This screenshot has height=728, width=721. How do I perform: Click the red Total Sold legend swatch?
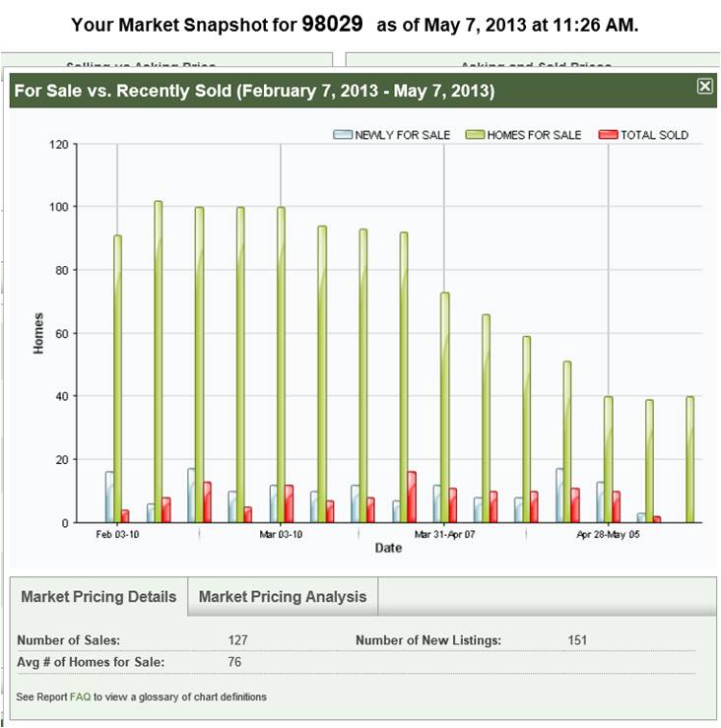(x=608, y=135)
